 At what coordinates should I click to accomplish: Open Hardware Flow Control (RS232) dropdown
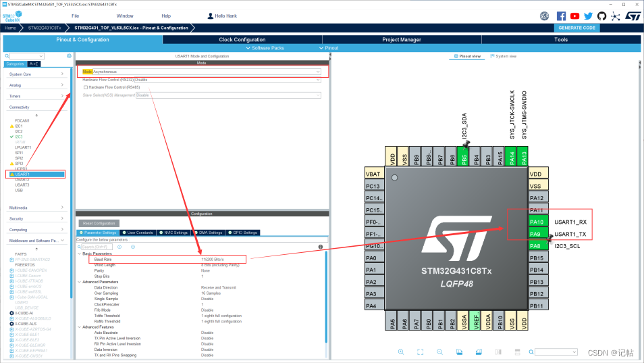pos(227,80)
